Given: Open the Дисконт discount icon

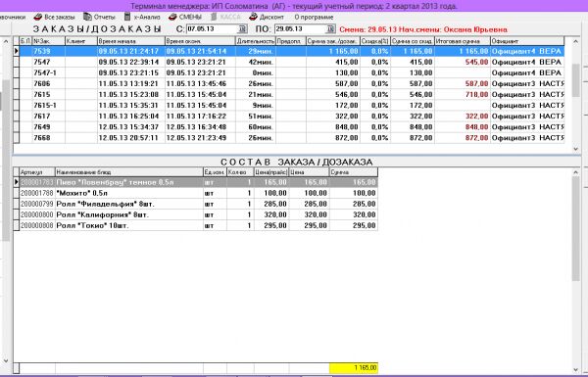Looking at the screenshot, I should [x=254, y=17].
